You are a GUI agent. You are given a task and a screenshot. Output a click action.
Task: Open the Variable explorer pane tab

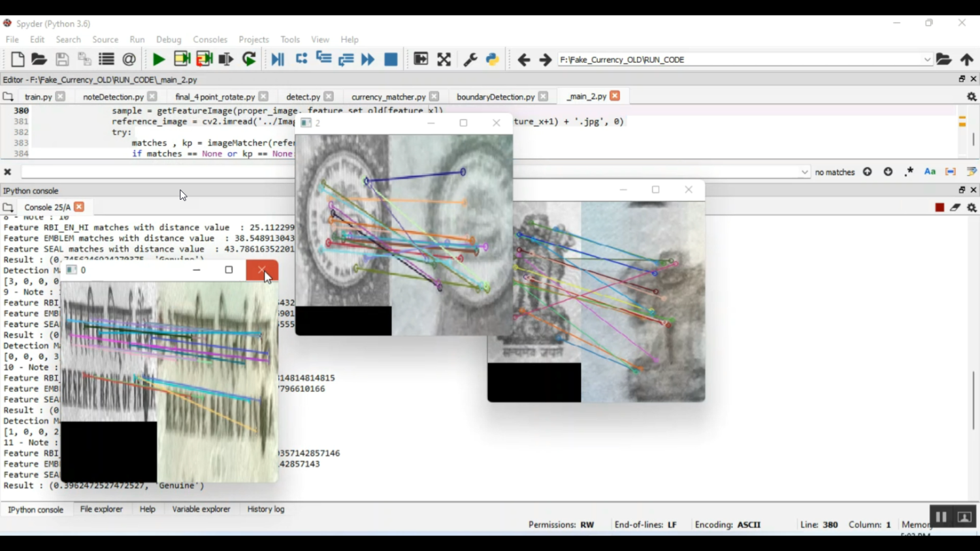pos(201,509)
